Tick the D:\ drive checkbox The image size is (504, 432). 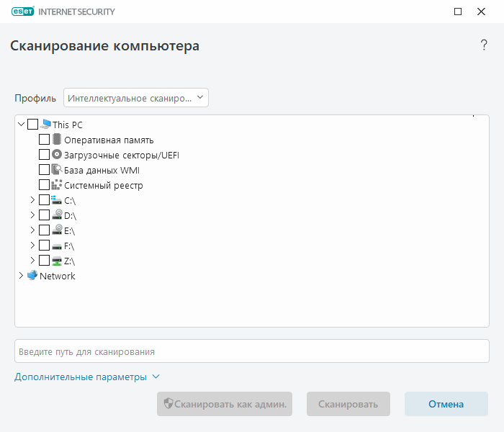(44, 215)
